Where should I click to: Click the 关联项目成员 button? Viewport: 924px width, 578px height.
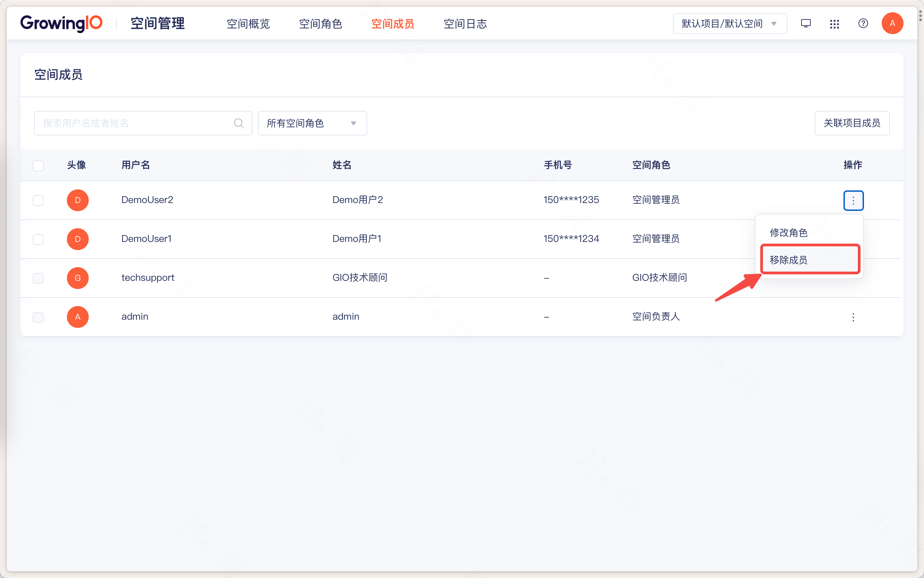pos(852,123)
